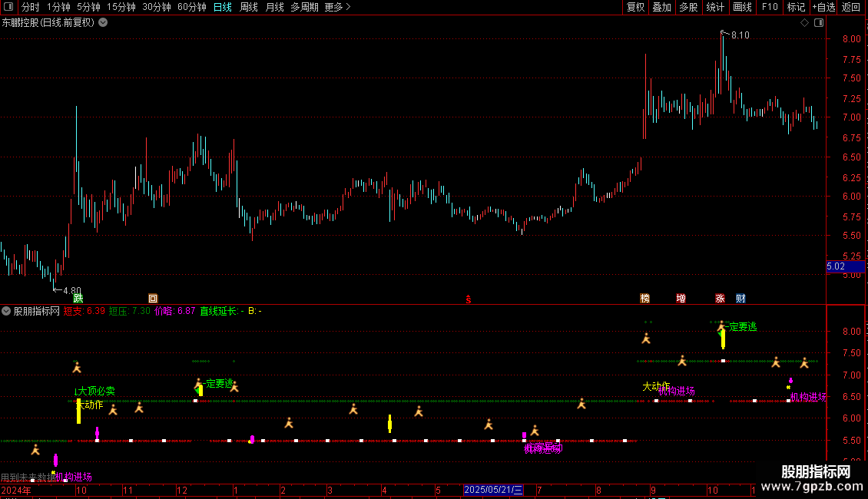Click the 榜 event marker
868x499 pixels.
coord(645,299)
